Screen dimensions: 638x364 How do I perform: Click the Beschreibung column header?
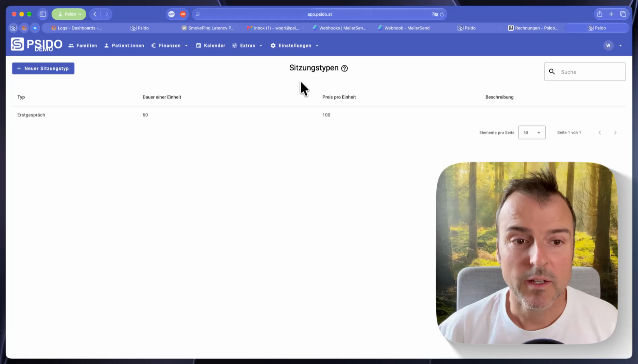(x=499, y=97)
